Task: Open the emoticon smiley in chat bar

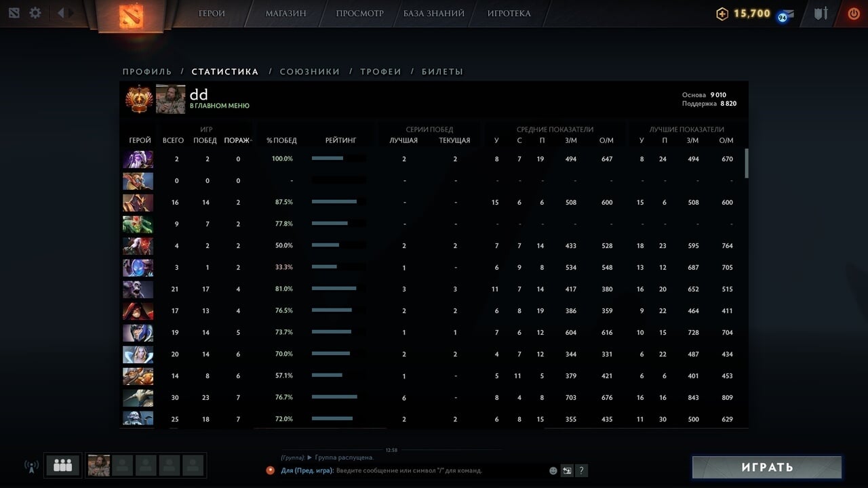Action: coord(553,470)
